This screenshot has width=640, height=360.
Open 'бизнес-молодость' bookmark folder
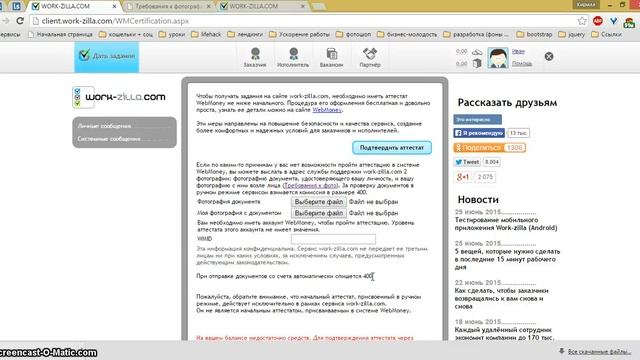[x=407, y=34]
